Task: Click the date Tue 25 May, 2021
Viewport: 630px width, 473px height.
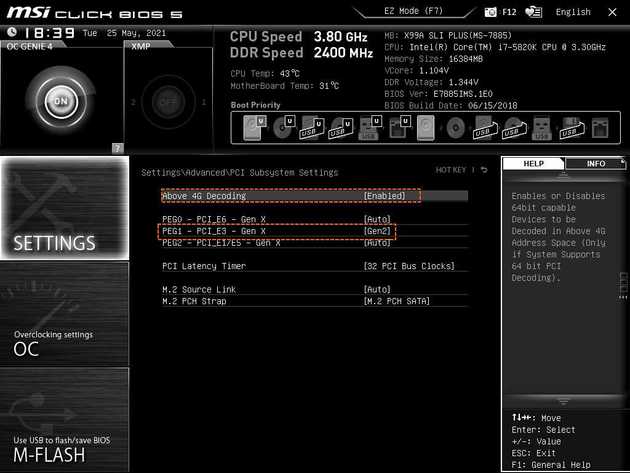Action: 124,33
